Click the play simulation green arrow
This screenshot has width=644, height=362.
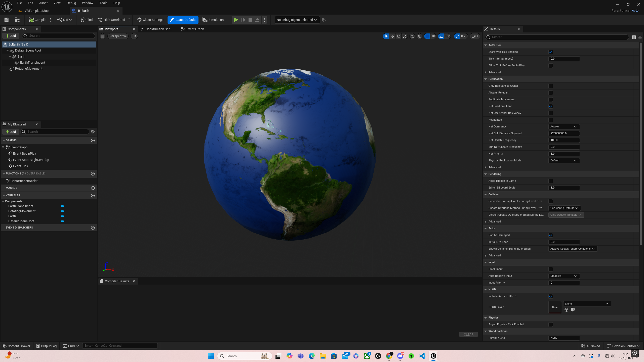tap(236, 20)
